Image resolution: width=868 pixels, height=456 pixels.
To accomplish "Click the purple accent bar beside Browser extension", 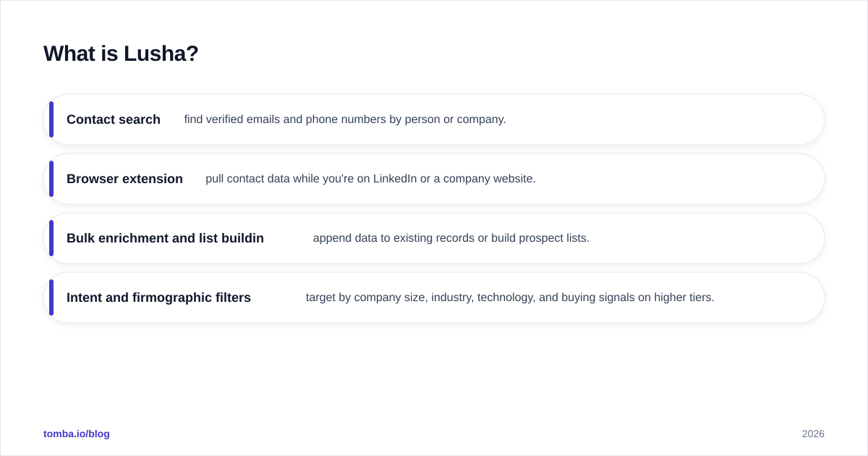I will [x=51, y=179].
